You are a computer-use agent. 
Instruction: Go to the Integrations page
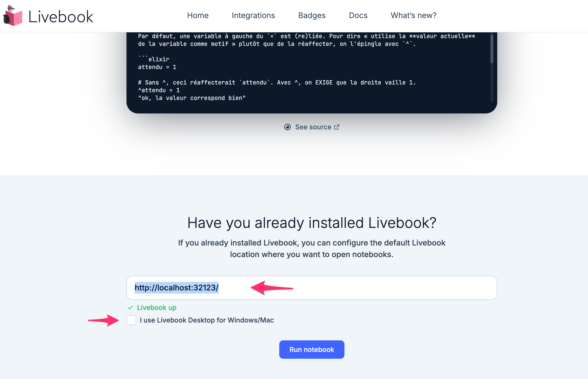(253, 15)
